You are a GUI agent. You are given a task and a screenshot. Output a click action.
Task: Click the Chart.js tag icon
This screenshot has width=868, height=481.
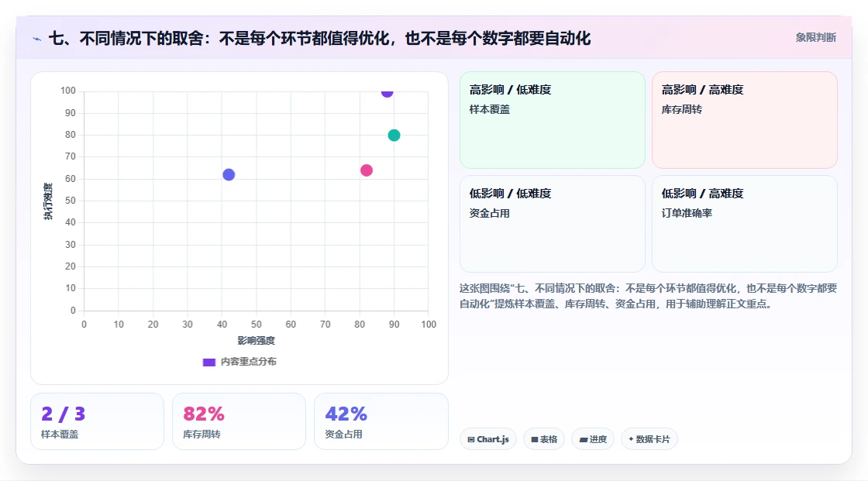tap(471, 439)
